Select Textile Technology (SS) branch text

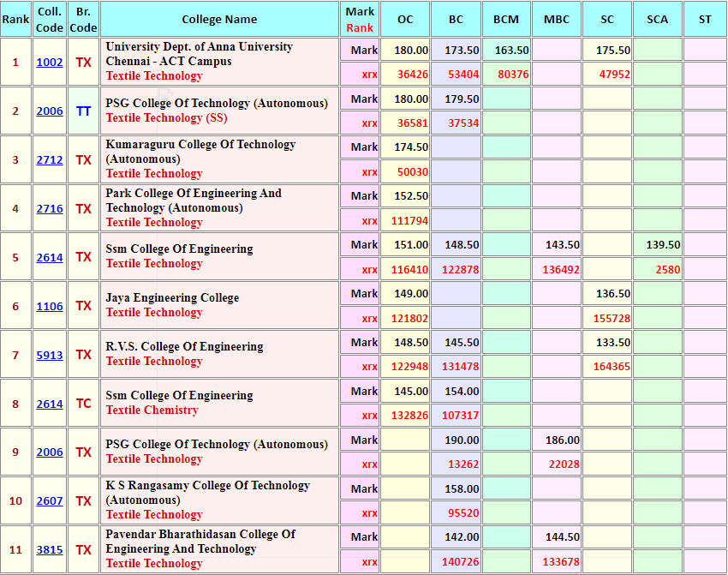click(167, 118)
